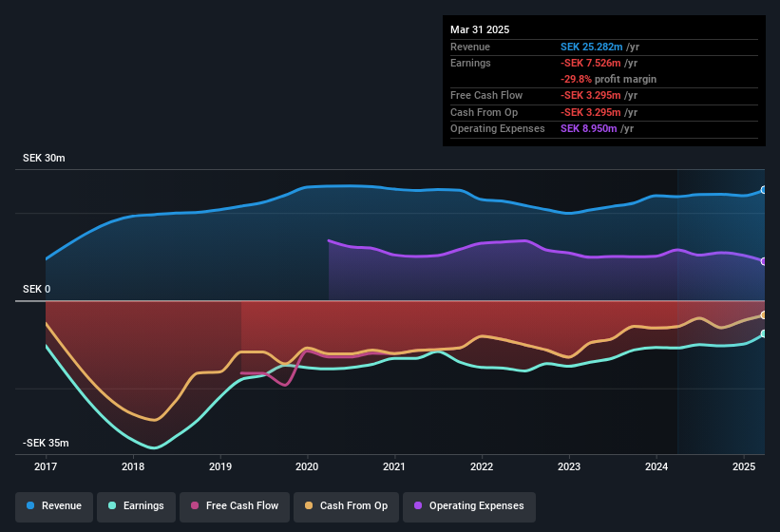780x532 pixels.
Task: Click the SEK 0 axis label
Action: [x=36, y=290]
